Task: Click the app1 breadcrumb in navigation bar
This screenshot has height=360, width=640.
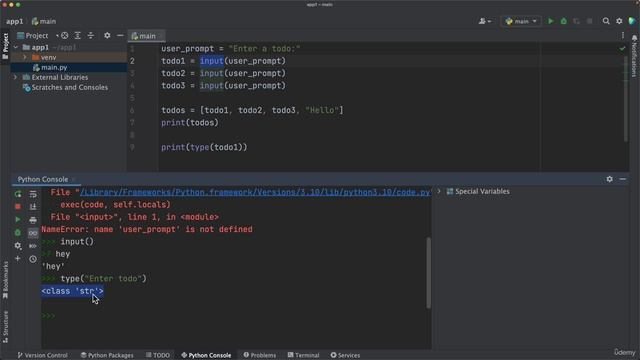Action: pyautogui.click(x=15, y=21)
